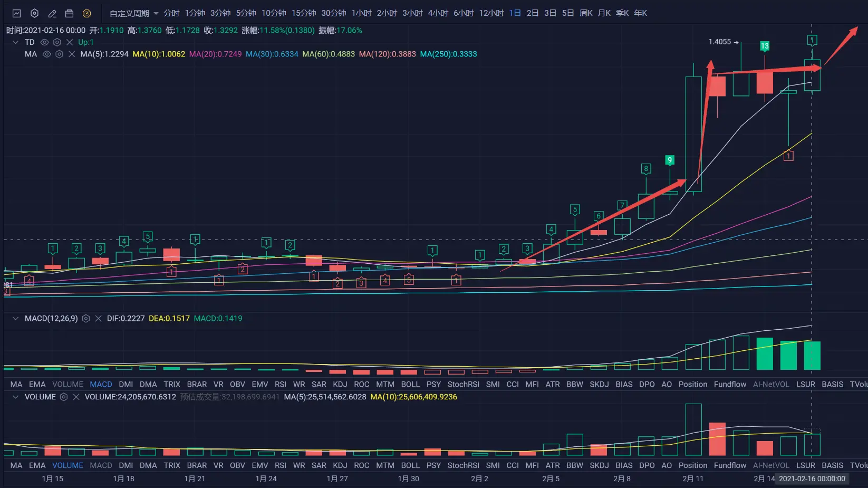Toggle visibility eye of TD indicator
Image resolution: width=868 pixels, height=488 pixels.
44,42
